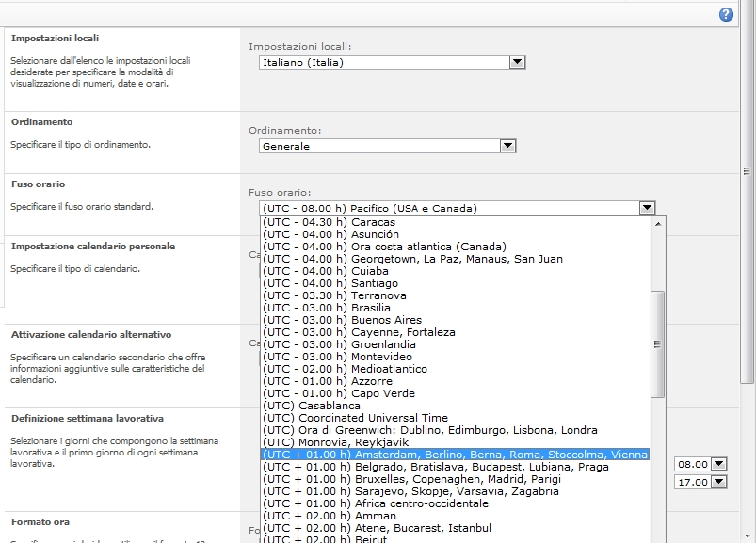Image resolution: width=756 pixels, height=543 pixels.
Task: Click the Ordinamento dropdown arrow
Action: pos(507,145)
